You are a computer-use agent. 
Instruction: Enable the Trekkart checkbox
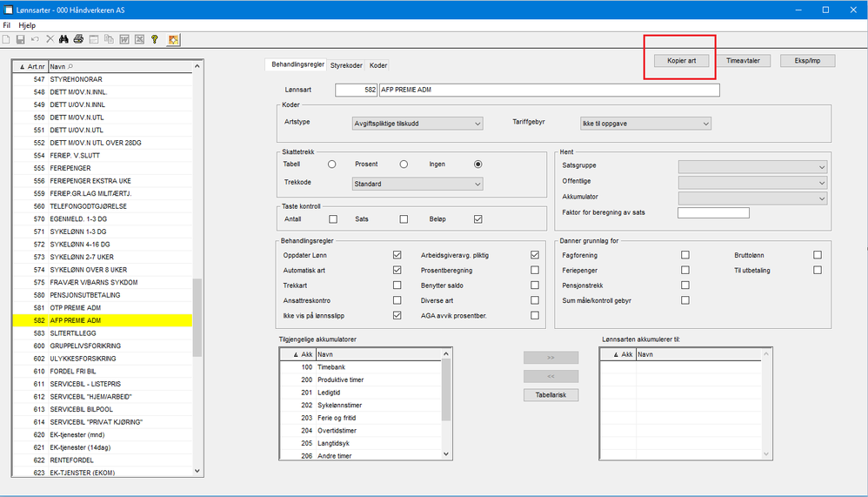click(x=397, y=285)
